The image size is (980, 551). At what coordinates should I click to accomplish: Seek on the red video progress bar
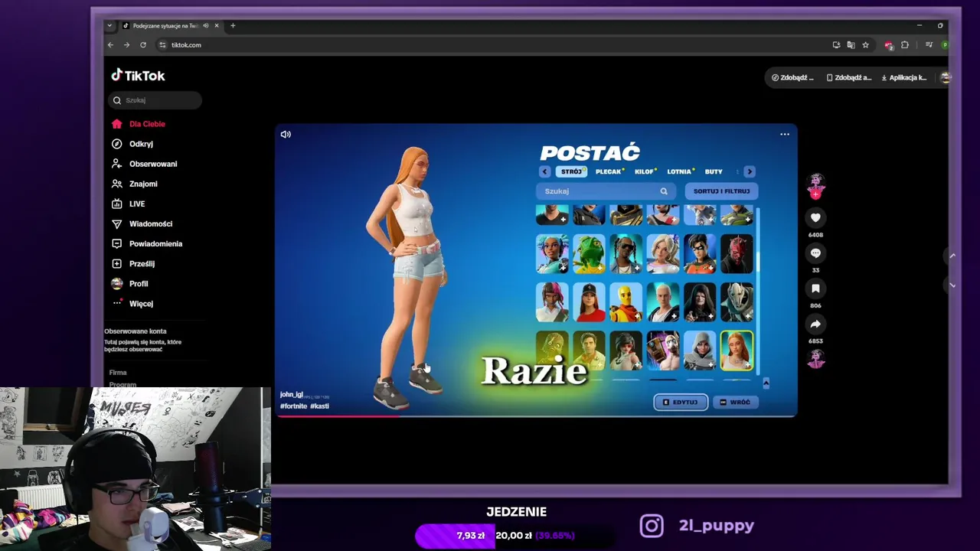click(x=536, y=416)
